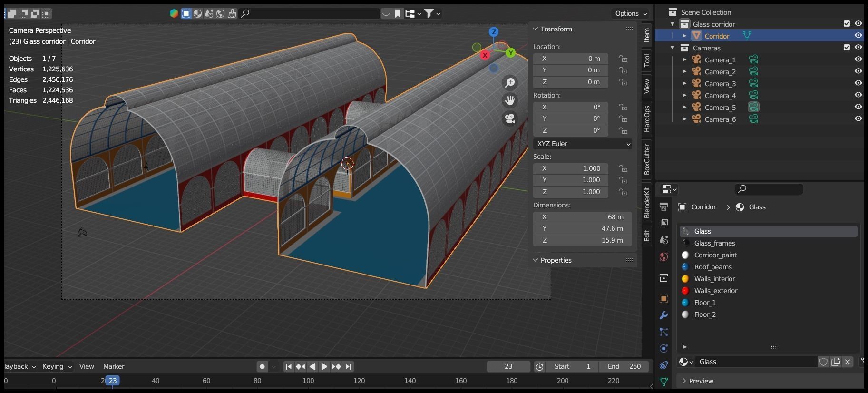
Task: Open the Object Data green triangle tab
Action: tap(663, 382)
